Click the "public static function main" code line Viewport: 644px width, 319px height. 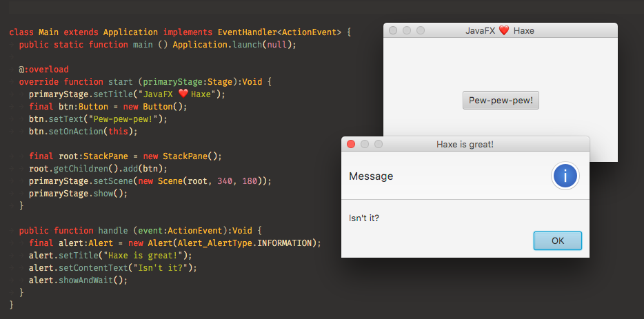(x=158, y=44)
